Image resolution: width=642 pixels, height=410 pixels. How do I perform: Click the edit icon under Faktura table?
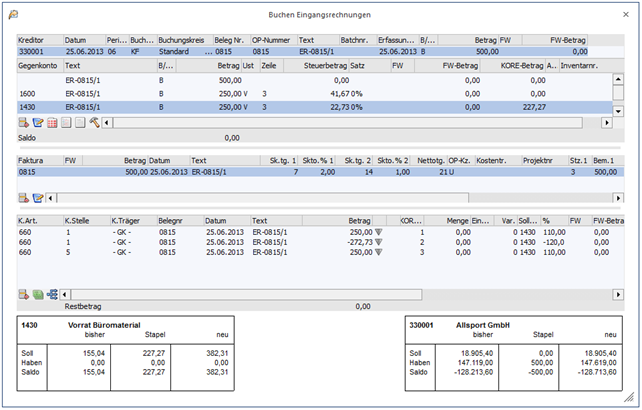[x=37, y=198]
